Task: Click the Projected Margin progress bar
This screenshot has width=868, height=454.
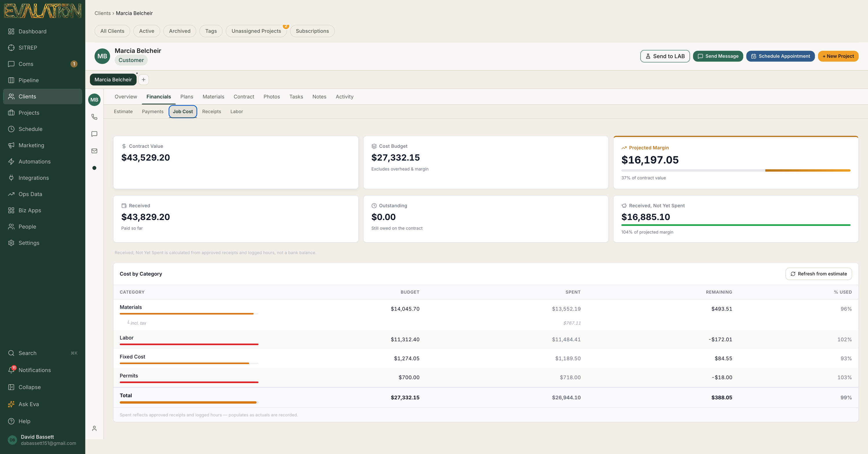Action: [735, 170]
